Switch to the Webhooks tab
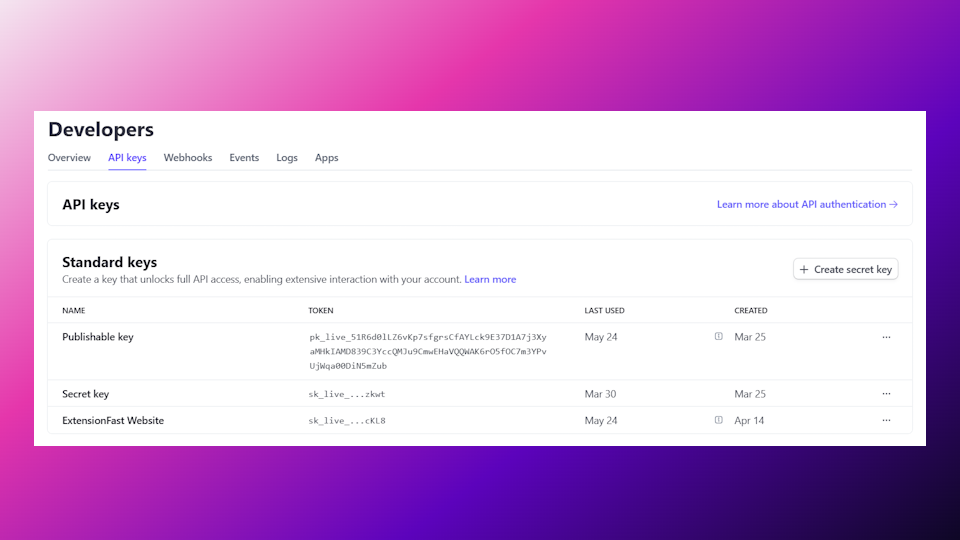This screenshot has height=540, width=960. [188, 157]
